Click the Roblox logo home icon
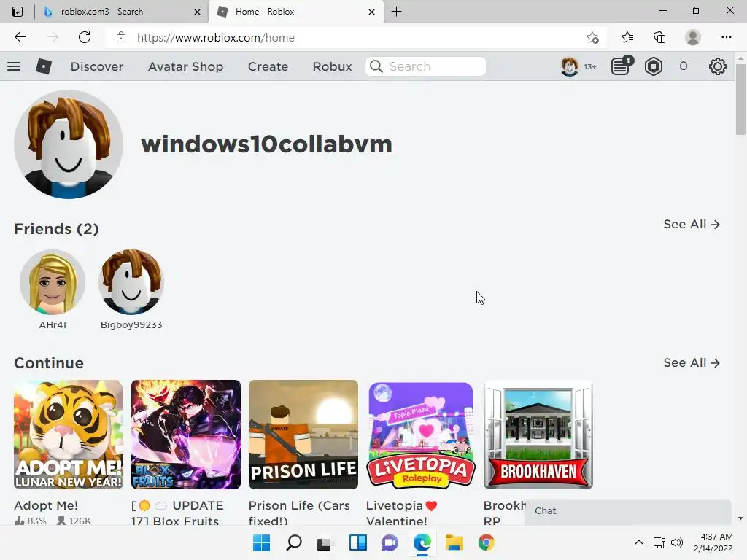 pos(43,66)
